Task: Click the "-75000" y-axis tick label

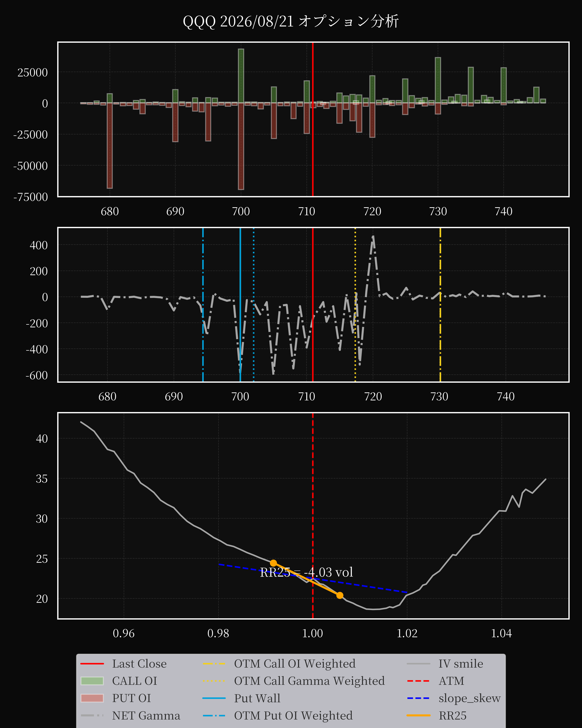Action: point(31,197)
